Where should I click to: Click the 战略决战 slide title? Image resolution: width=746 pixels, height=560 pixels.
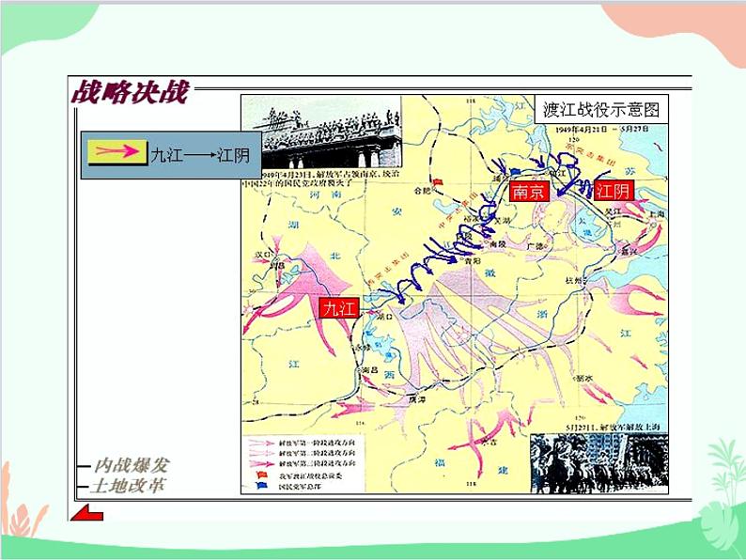131,92
